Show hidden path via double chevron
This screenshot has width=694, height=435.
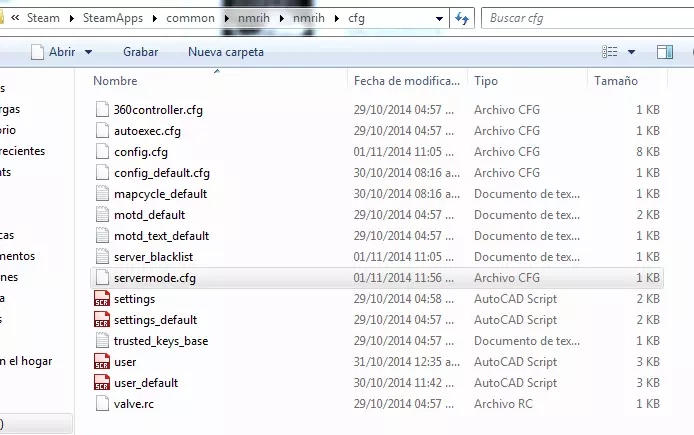click(15, 18)
